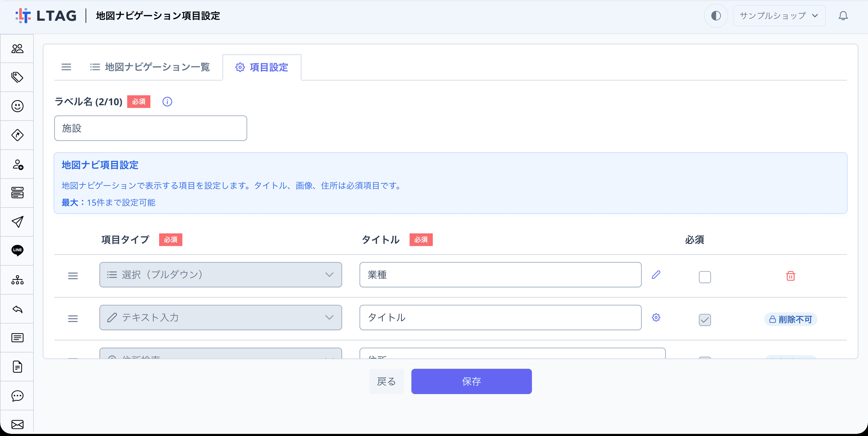The height and width of the screenshot is (436, 868).
Task: Focus the ラベル名 field containing 施設
Action: 150,128
